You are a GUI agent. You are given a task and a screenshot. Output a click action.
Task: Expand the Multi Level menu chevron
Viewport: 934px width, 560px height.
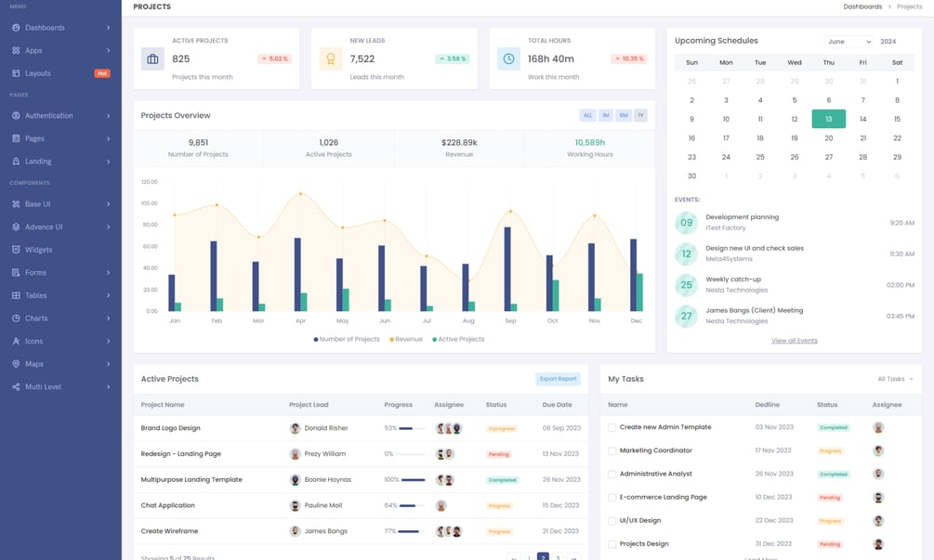pos(109,387)
